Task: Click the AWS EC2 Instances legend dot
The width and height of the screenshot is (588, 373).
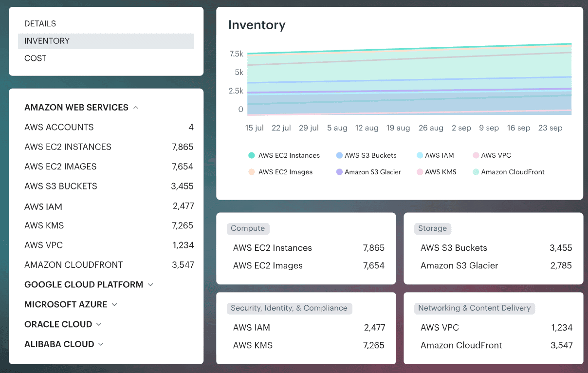Action: [252, 155]
